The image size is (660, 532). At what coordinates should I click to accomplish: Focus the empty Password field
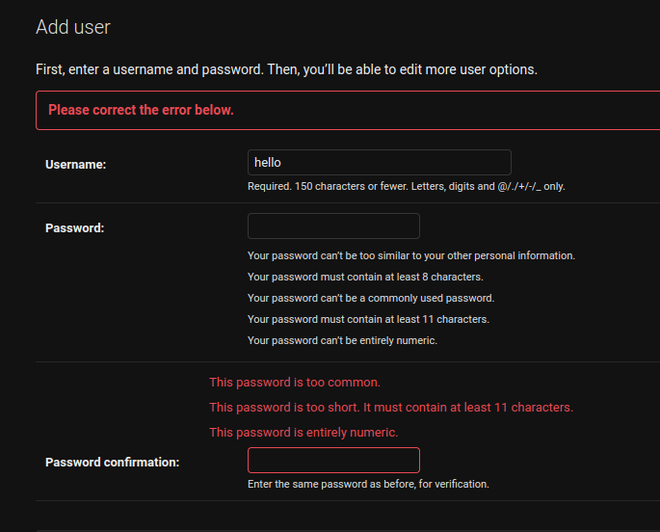pyautogui.click(x=333, y=226)
